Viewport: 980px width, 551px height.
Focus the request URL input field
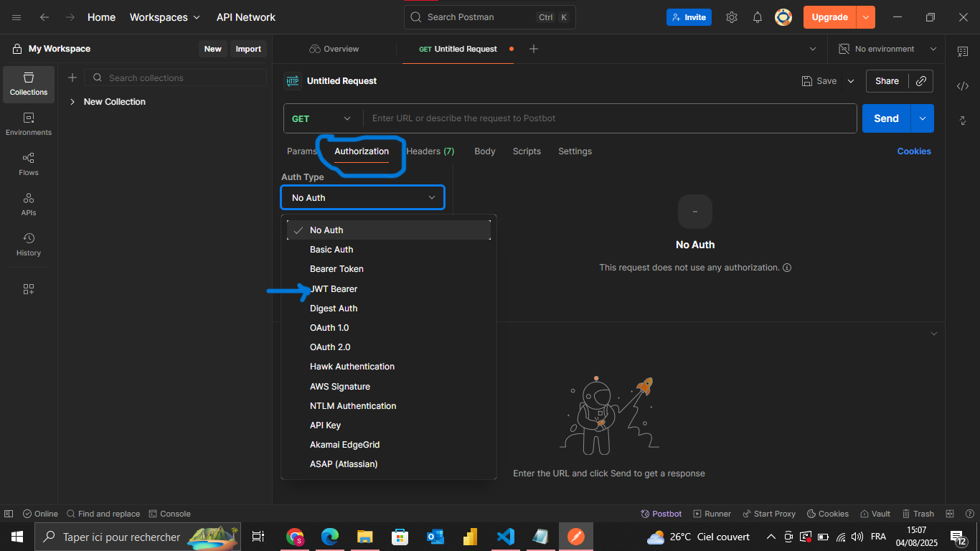coord(610,118)
